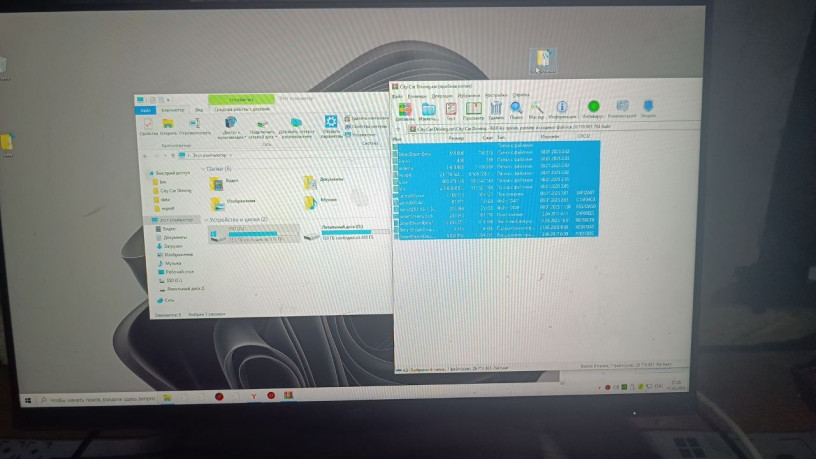Click the taskbar search box

point(98,399)
